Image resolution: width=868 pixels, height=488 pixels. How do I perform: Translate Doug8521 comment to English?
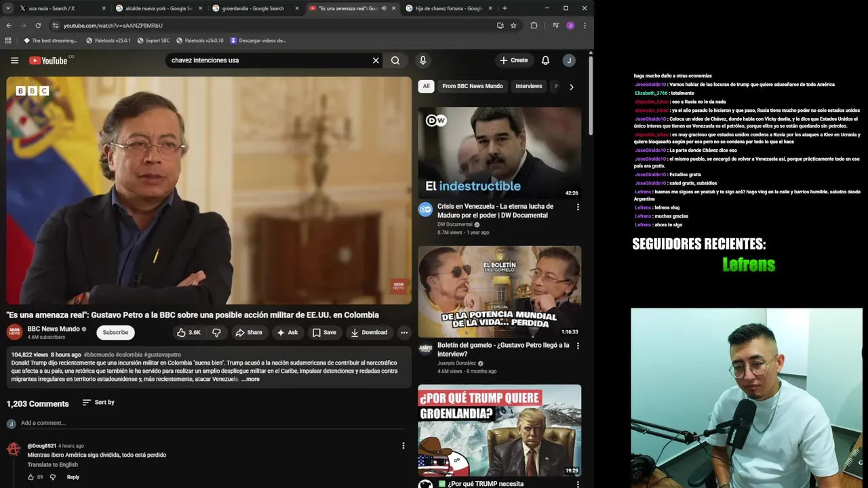click(x=52, y=465)
